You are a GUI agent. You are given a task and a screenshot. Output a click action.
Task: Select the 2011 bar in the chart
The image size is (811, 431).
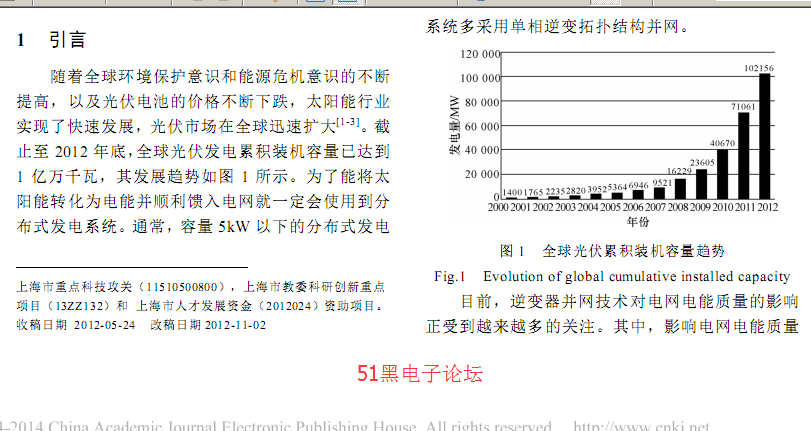coord(743,156)
